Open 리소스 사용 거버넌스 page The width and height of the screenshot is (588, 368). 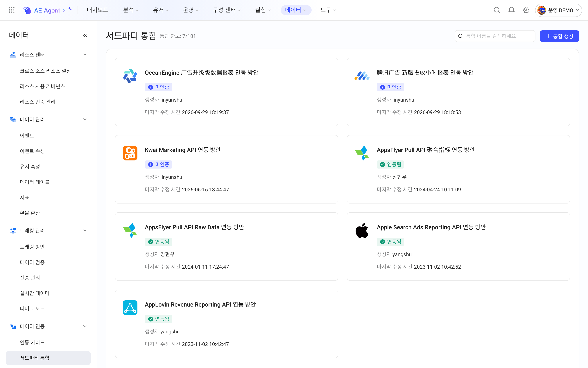[x=42, y=86]
